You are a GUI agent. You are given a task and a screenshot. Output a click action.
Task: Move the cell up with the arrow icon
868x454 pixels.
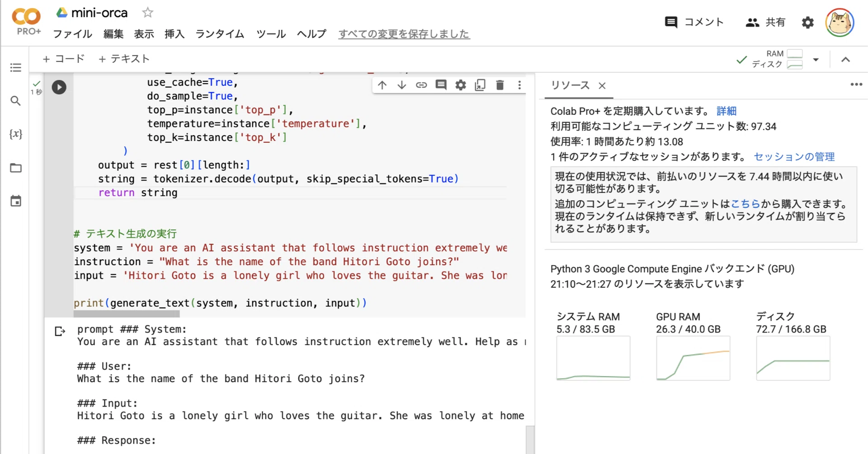[x=382, y=85]
